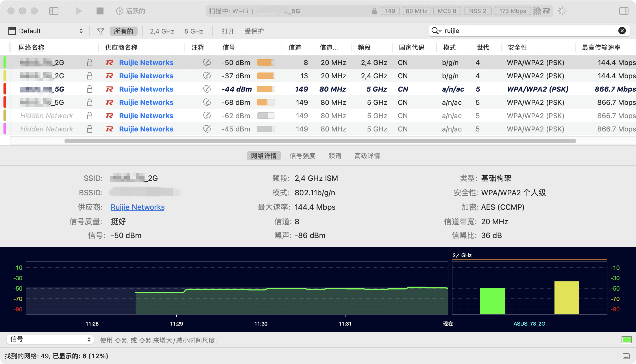The width and height of the screenshot is (636, 364).
Task: Enable the 2,4 GHz band filter
Action: pyautogui.click(x=162, y=31)
